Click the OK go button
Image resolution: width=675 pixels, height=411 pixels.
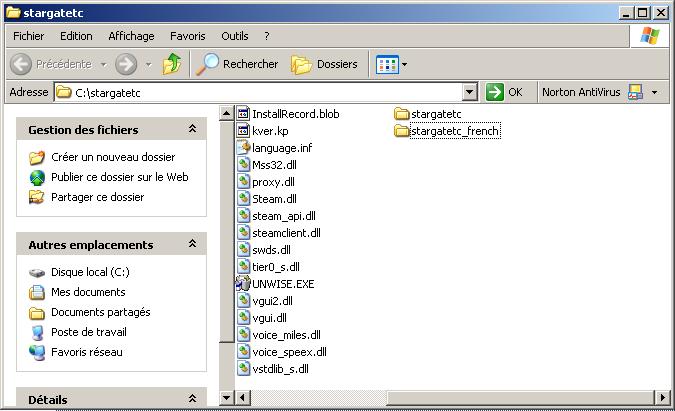(x=505, y=92)
